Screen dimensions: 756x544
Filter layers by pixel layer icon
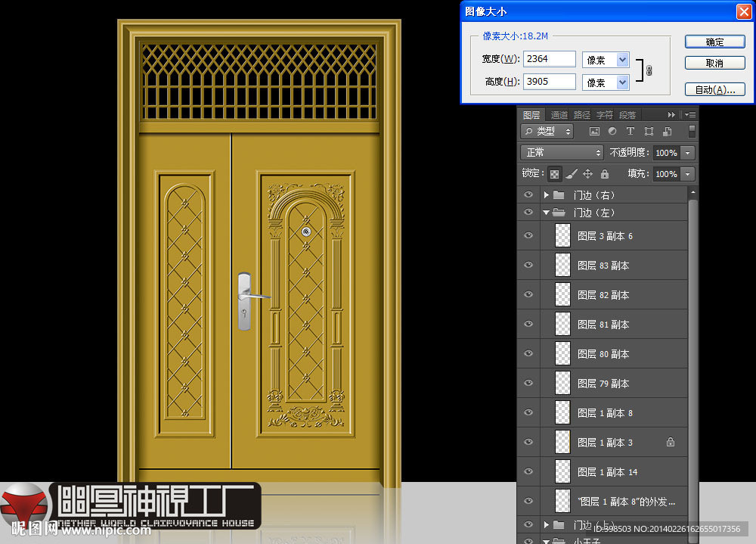coord(594,132)
